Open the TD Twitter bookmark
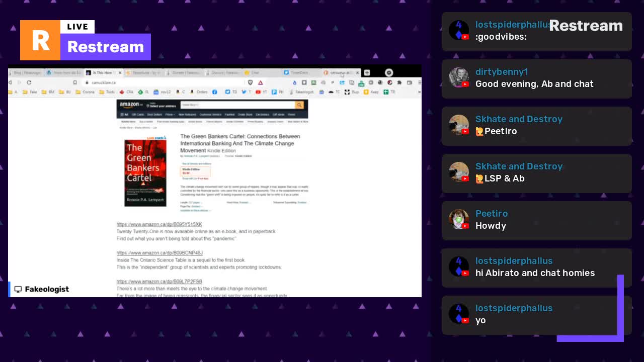The image size is (644, 362). [231, 92]
